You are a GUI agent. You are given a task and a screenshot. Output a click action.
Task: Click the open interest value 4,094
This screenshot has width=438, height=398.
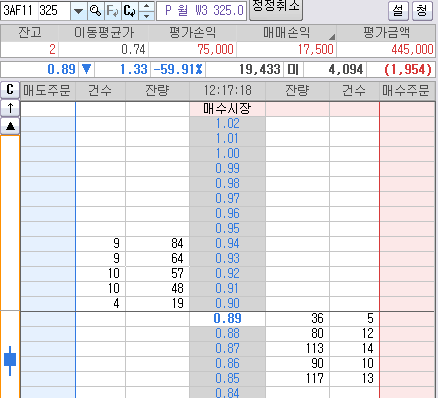(346, 70)
